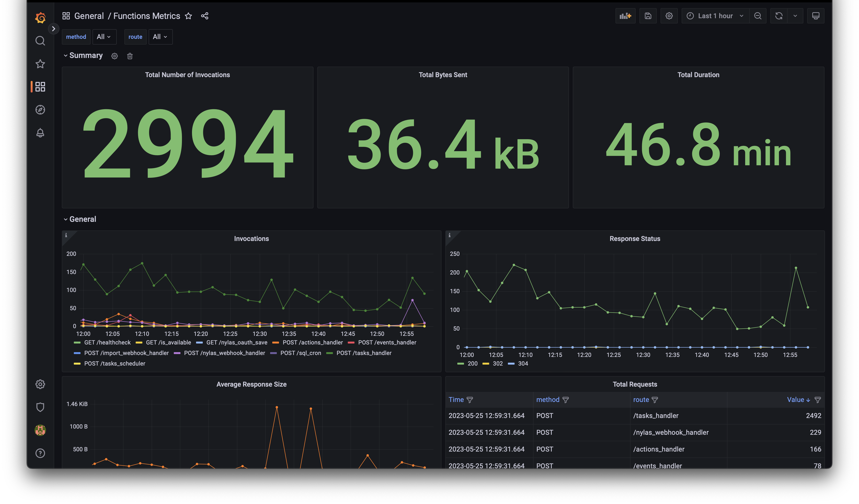
Task: Click the dashboards grid icon beside General
Action: point(66,16)
